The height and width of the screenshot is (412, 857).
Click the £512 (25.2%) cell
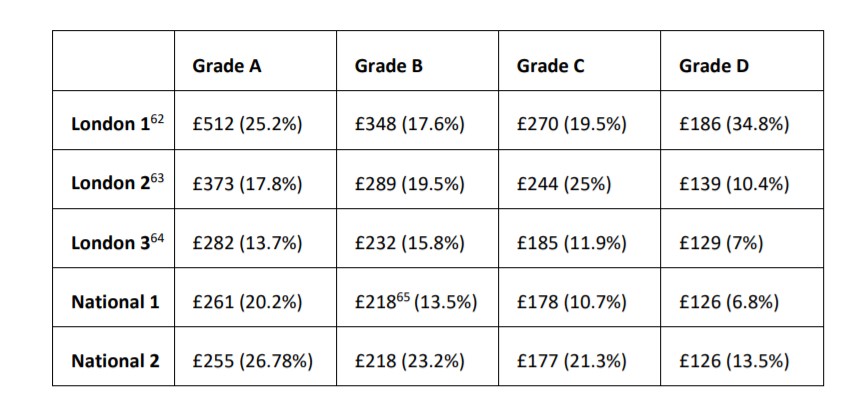point(246,125)
